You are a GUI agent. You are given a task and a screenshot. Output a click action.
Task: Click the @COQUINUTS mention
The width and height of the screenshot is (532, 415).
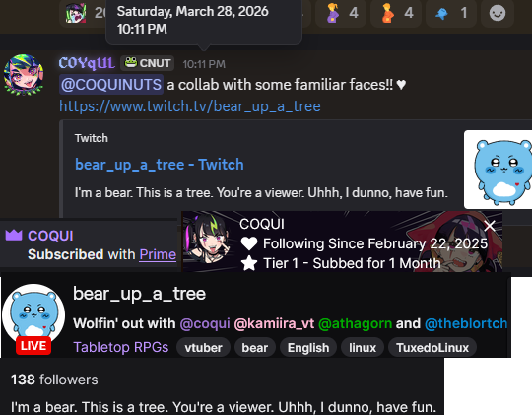click(111, 84)
